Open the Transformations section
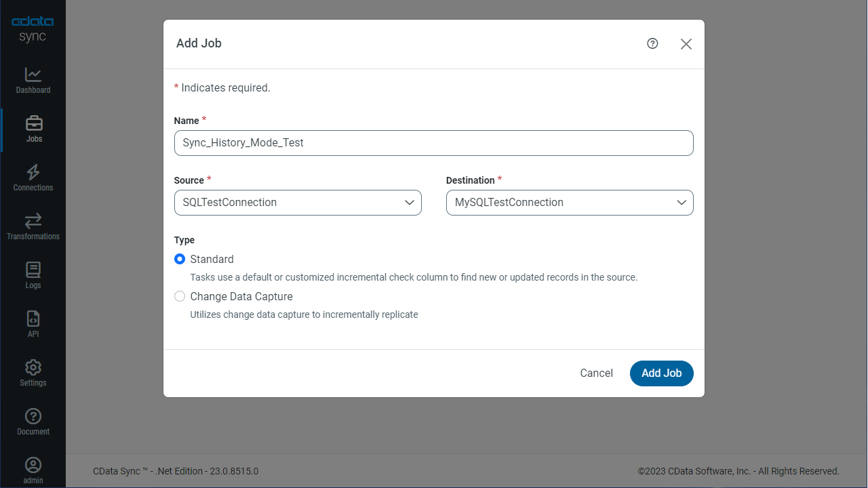 point(33,226)
